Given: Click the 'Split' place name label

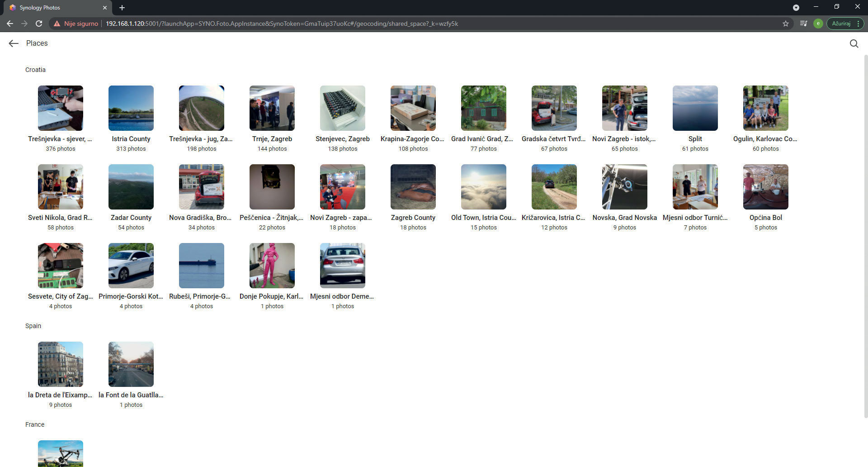Looking at the screenshot, I should tap(695, 139).
